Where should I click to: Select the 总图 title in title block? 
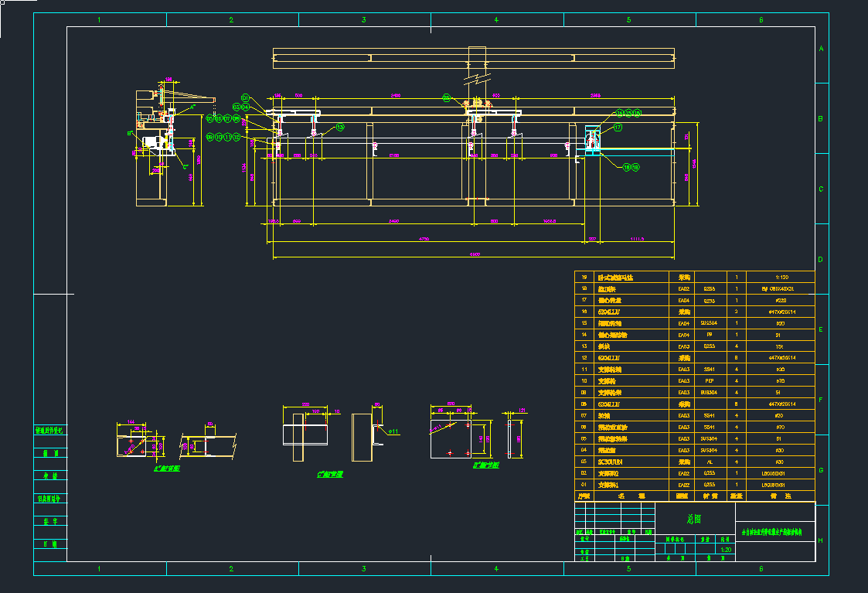[695, 519]
